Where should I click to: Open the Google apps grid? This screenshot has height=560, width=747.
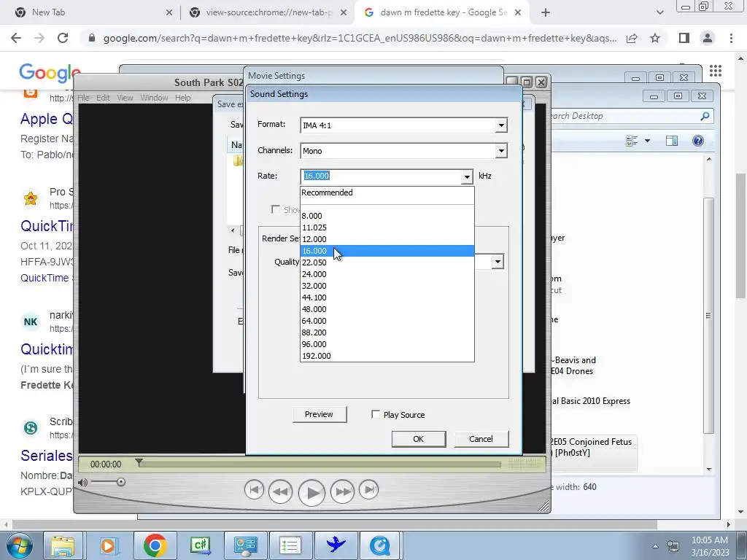coord(715,71)
